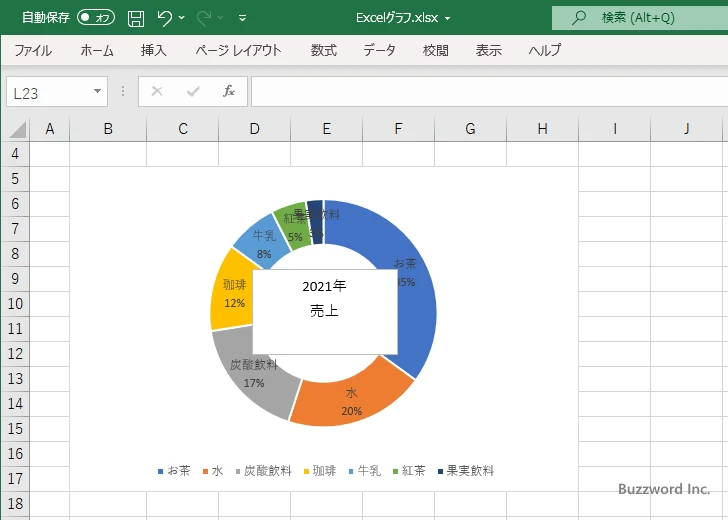This screenshot has width=728, height=520.
Task: Click the 炭酸飲料 legend color marker
Action: pos(238,472)
